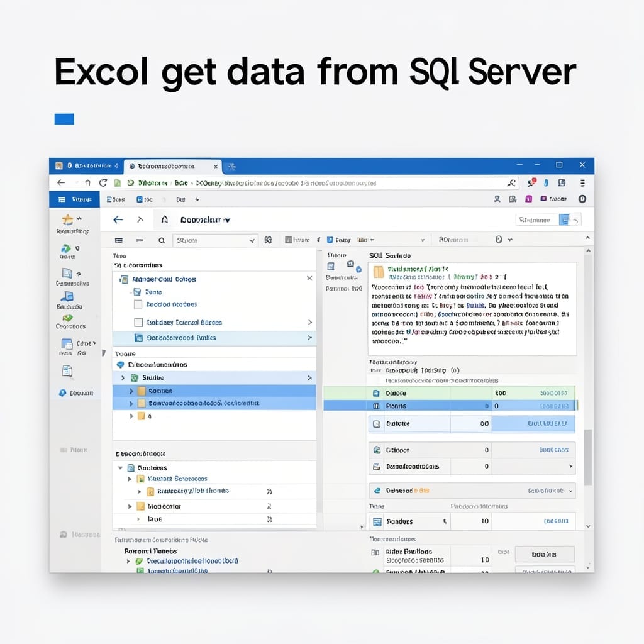
Task: Open the extension icon with the red badge
Action: point(532,182)
